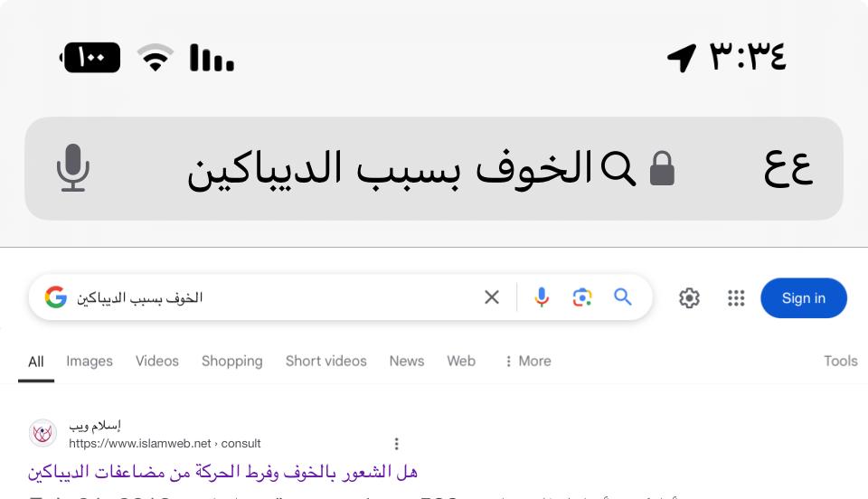Open Google Lens image search
868x499 pixels.
581,297
